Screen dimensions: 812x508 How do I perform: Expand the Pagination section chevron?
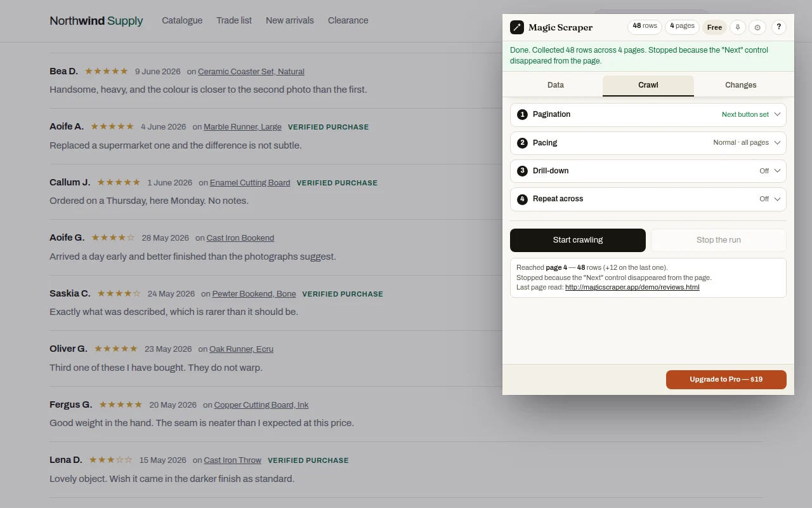pos(777,114)
